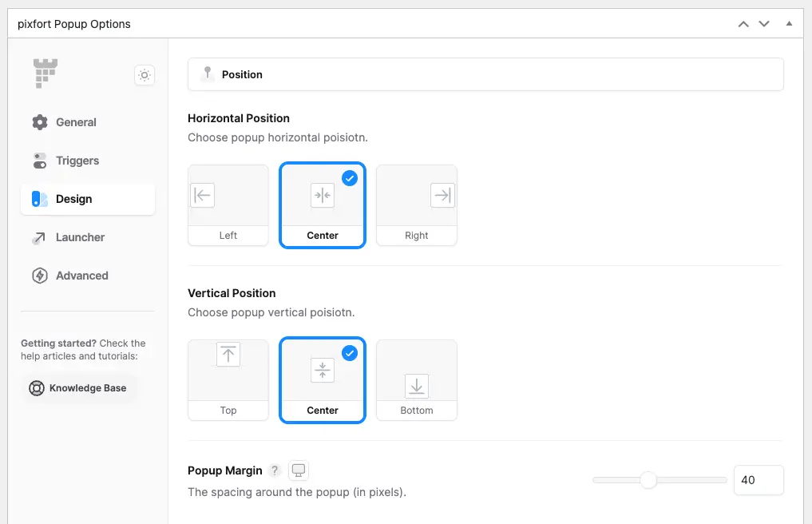
Task: Move panel down with the down chevron
Action: tap(764, 24)
